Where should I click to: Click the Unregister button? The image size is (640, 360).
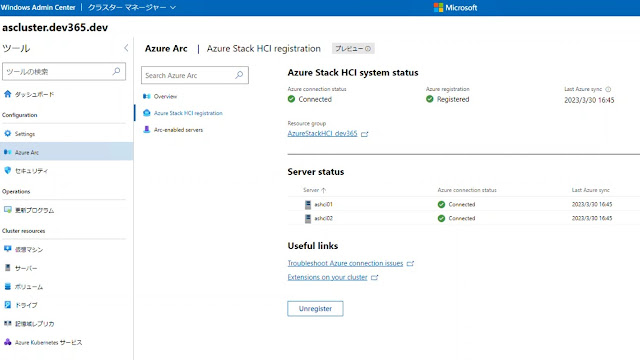tap(315, 309)
